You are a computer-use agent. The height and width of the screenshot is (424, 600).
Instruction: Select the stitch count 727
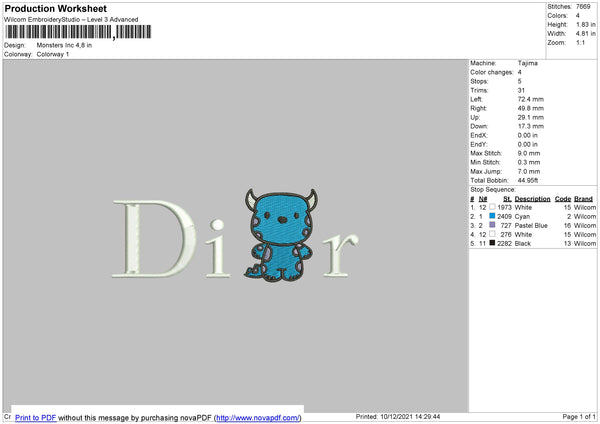[506, 225]
